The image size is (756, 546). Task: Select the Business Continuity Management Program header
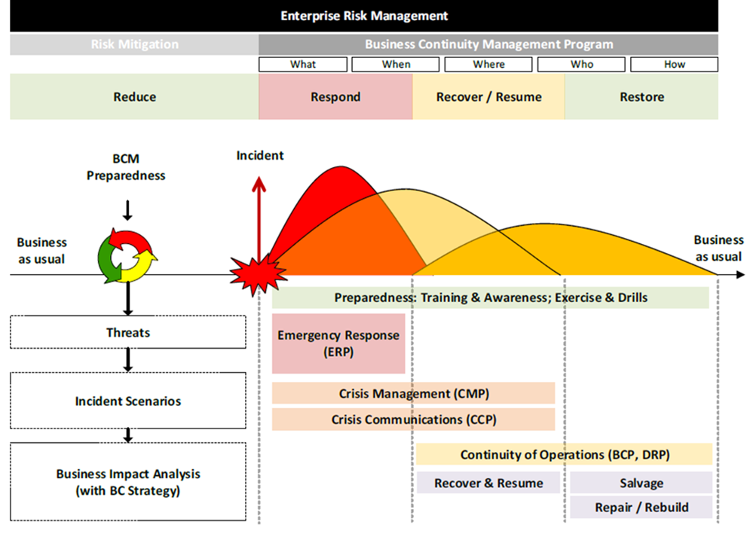pyautogui.click(x=488, y=44)
